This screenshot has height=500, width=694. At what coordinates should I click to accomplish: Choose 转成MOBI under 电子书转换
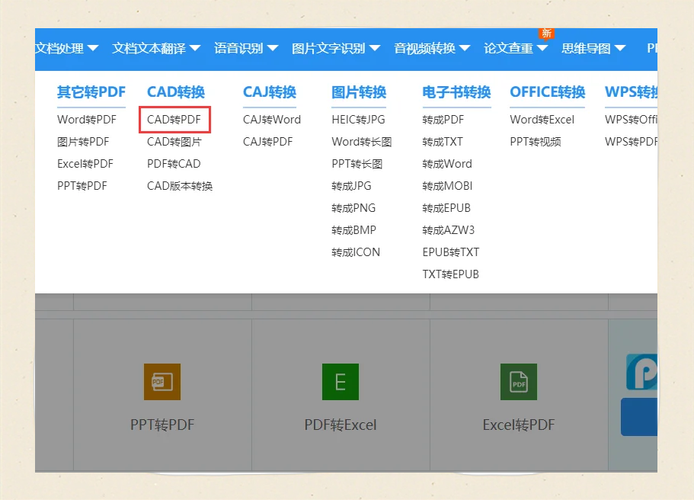[x=447, y=186]
